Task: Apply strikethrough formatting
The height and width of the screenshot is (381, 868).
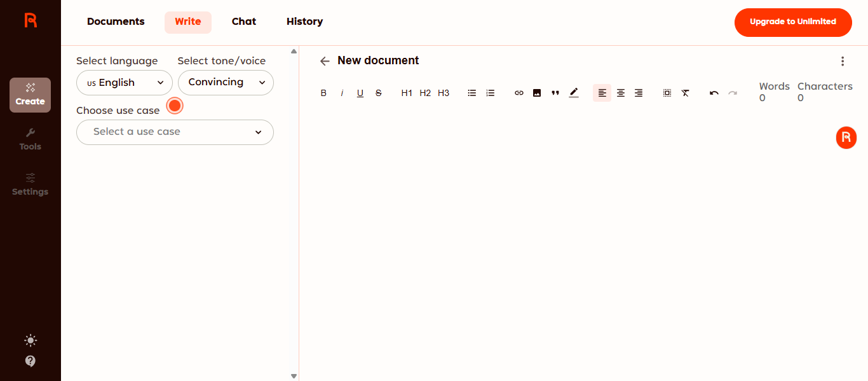Action: click(379, 93)
